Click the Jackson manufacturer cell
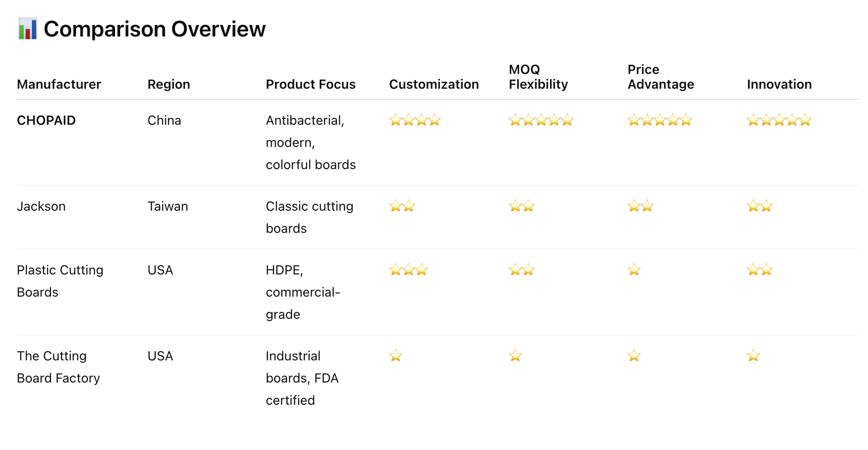 41,206
